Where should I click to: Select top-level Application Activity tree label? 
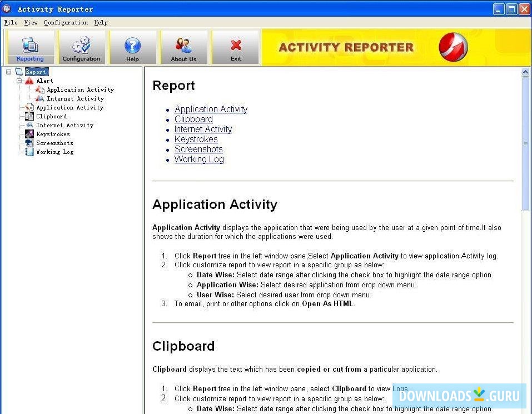(x=69, y=107)
